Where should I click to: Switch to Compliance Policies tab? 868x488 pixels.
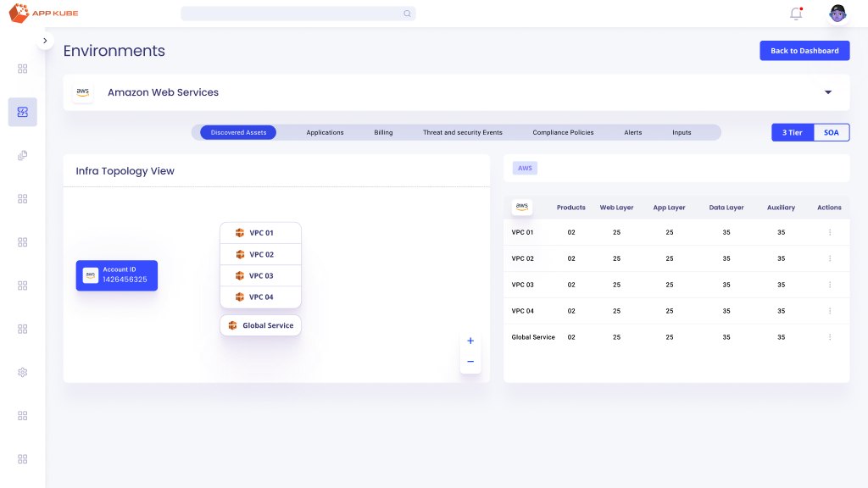point(563,132)
